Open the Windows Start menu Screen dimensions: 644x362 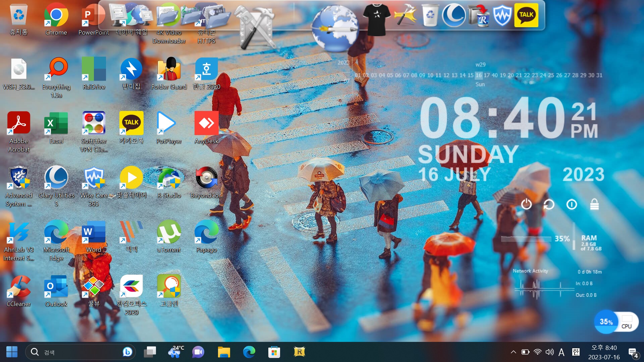[x=12, y=352]
